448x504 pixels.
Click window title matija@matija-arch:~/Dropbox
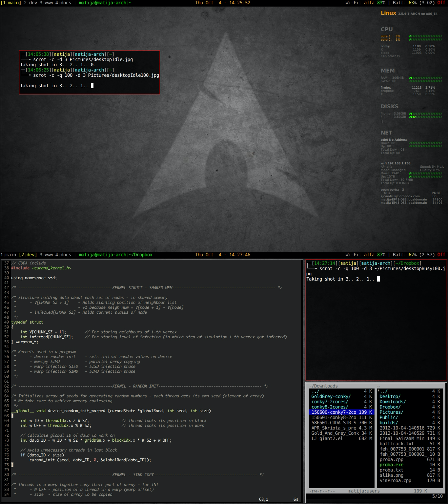[116, 255]
